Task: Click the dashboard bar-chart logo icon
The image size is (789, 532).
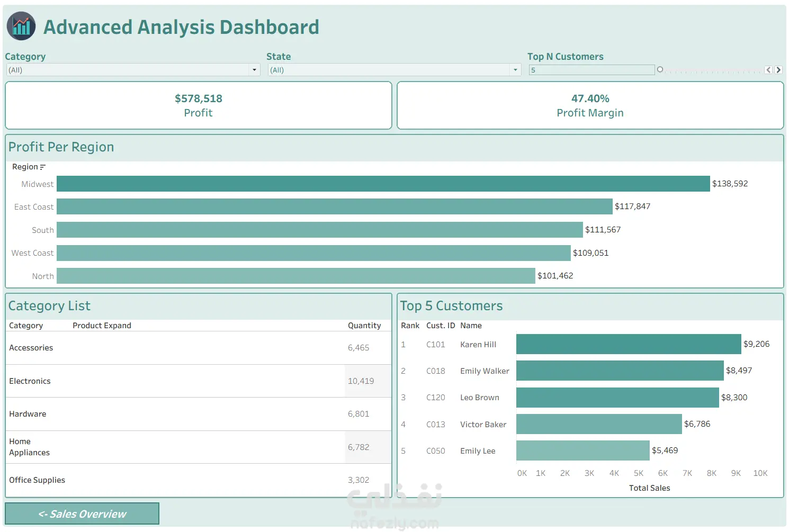Action: [x=21, y=26]
